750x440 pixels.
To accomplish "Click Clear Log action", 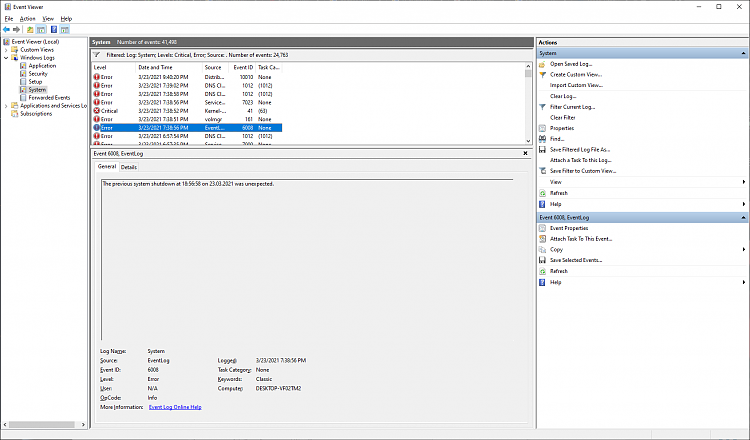I will point(563,96).
